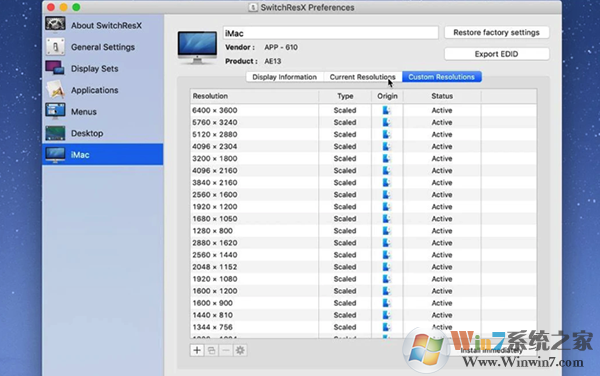Click origin icon for 5120 × 2880 row

coord(386,134)
